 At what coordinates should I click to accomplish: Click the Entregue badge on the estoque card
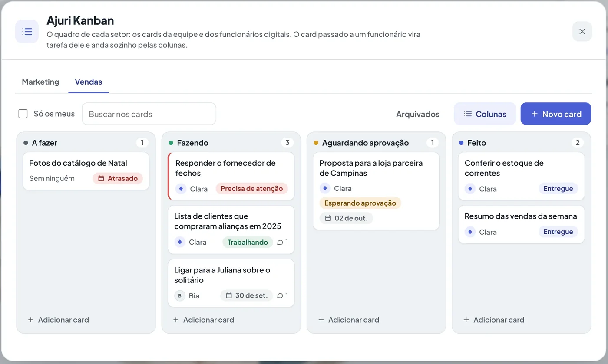(558, 188)
